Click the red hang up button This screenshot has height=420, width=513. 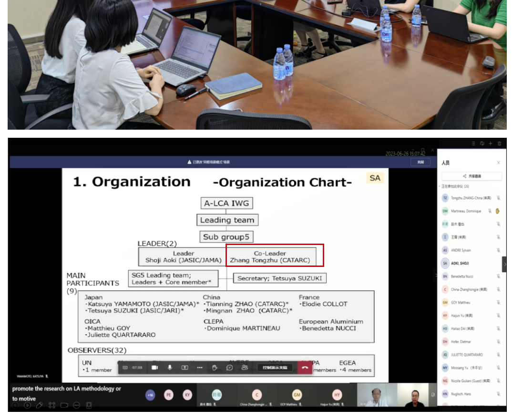(x=305, y=368)
